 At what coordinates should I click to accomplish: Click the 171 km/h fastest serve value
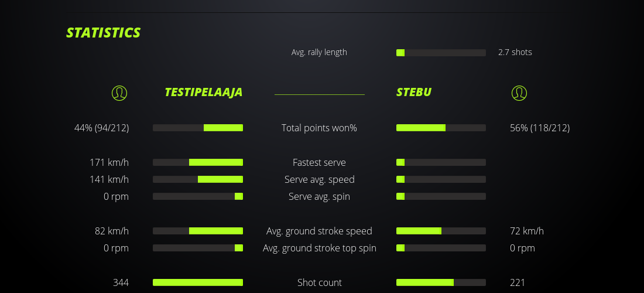coord(109,162)
